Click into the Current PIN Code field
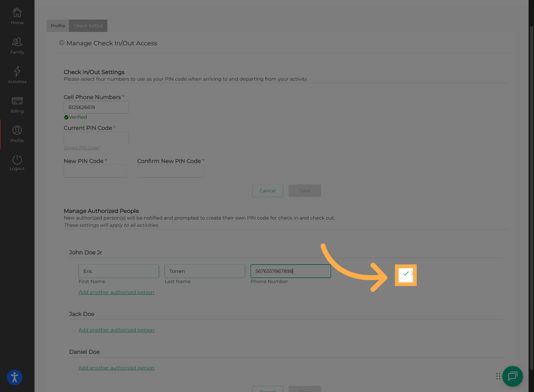This screenshot has width=534, height=392. click(x=96, y=138)
